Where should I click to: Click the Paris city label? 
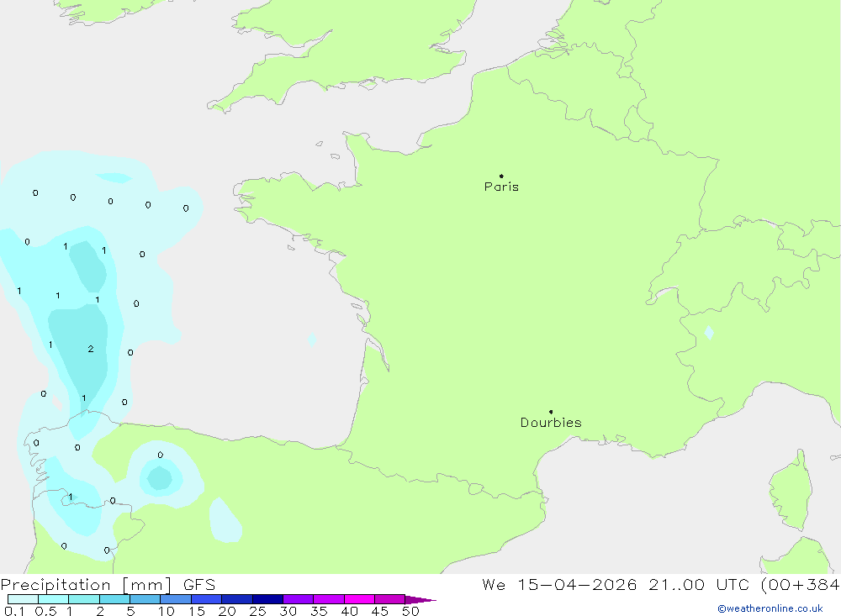pos(501,187)
